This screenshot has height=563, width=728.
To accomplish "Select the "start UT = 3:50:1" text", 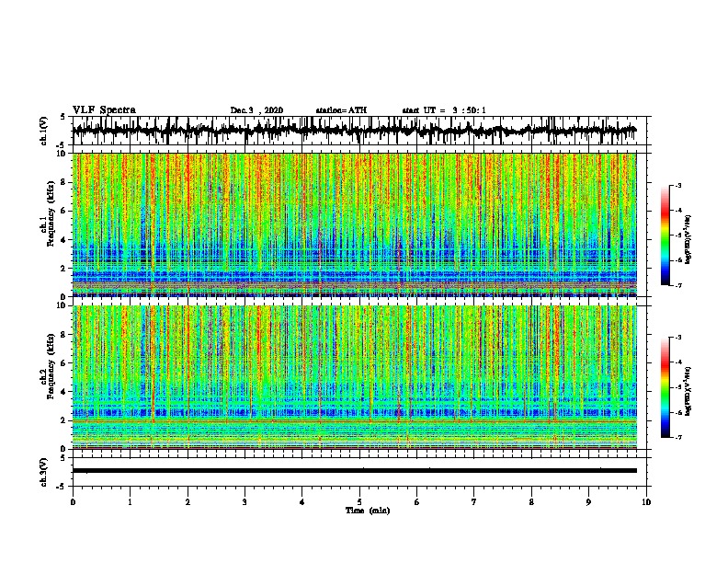I will (444, 110).
